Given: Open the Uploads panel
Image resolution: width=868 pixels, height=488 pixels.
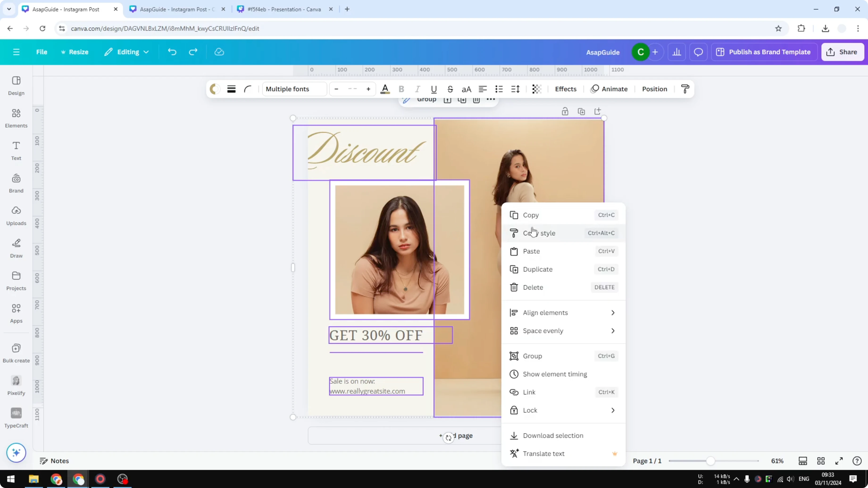Looking at the screenshot, I should point(16,215).
